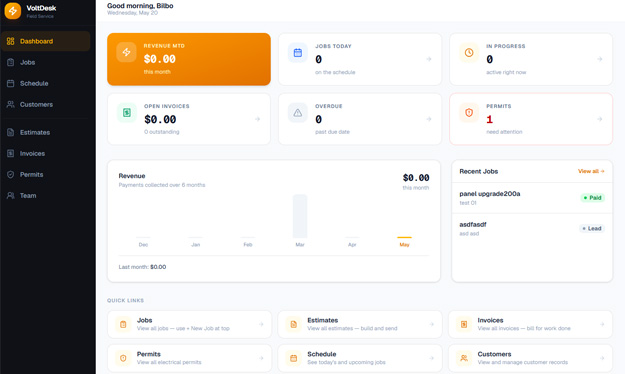Click the Customers people icon in sidebar
This screenshot has height=374, width=625.
(x=11, y=104)
